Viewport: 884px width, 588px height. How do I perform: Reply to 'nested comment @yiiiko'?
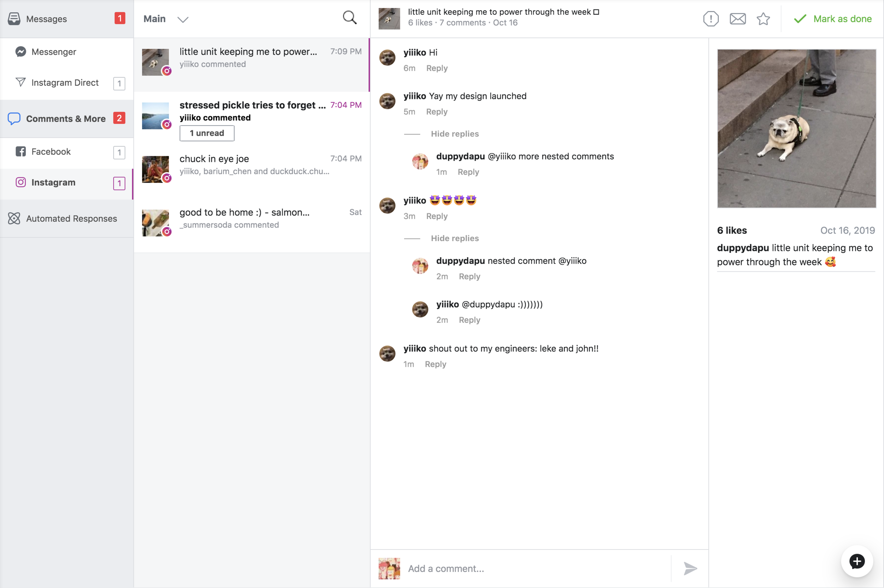click(x=469, y=276)
